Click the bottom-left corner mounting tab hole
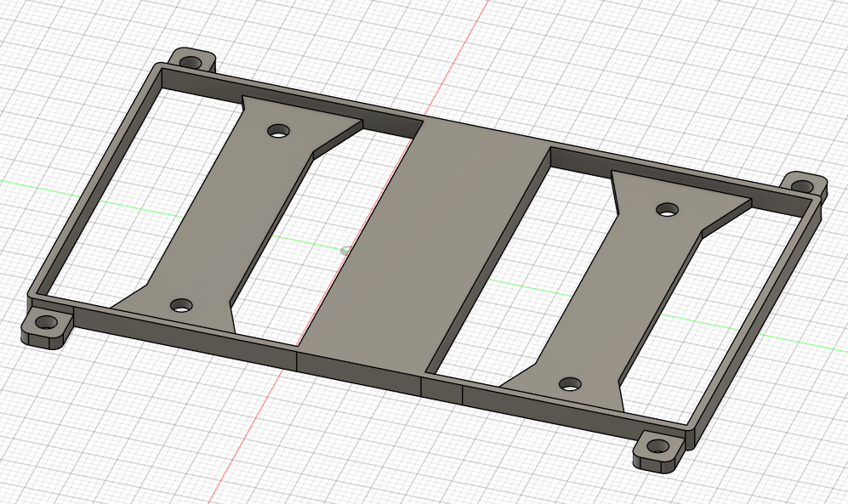 (47, 324)
